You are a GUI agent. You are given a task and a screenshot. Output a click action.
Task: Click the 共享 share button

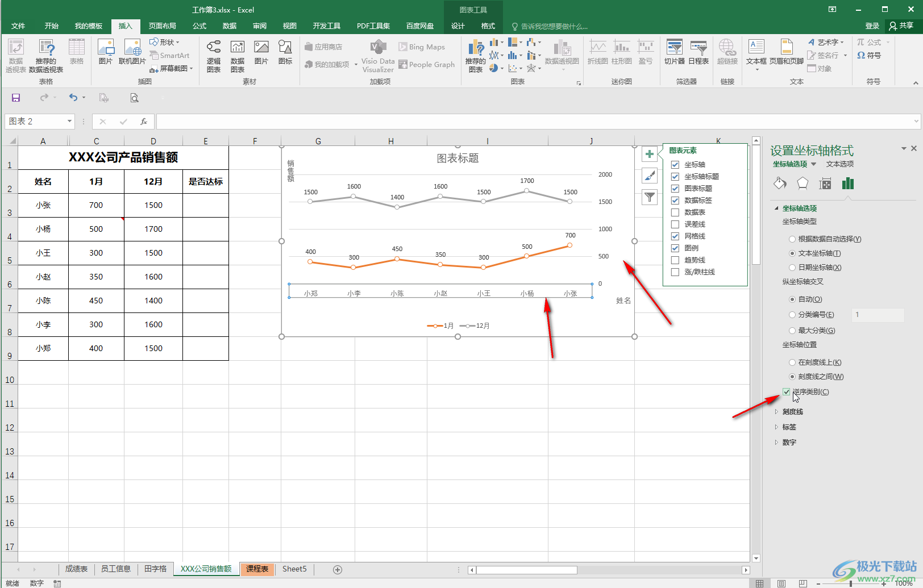click(x=901, y=26)
